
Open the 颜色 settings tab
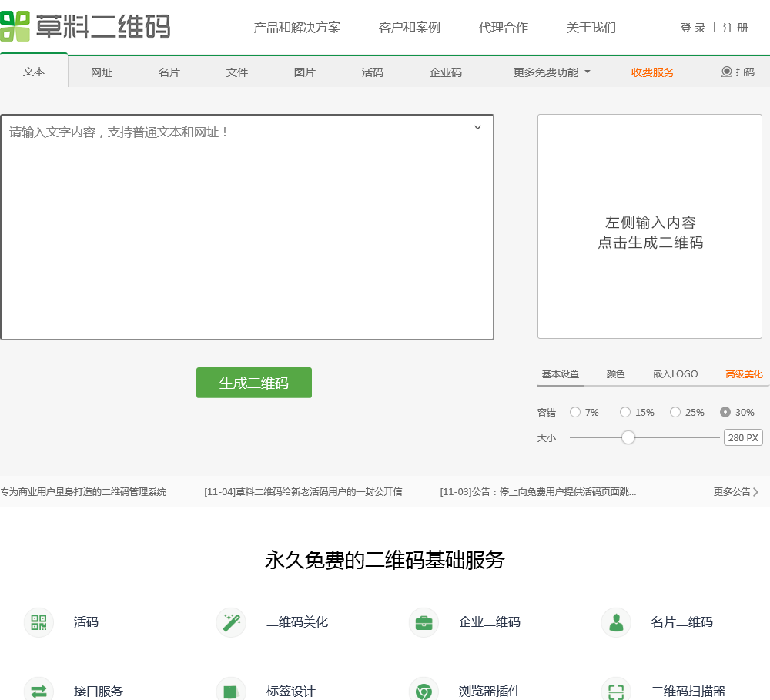tap(615, 374)
